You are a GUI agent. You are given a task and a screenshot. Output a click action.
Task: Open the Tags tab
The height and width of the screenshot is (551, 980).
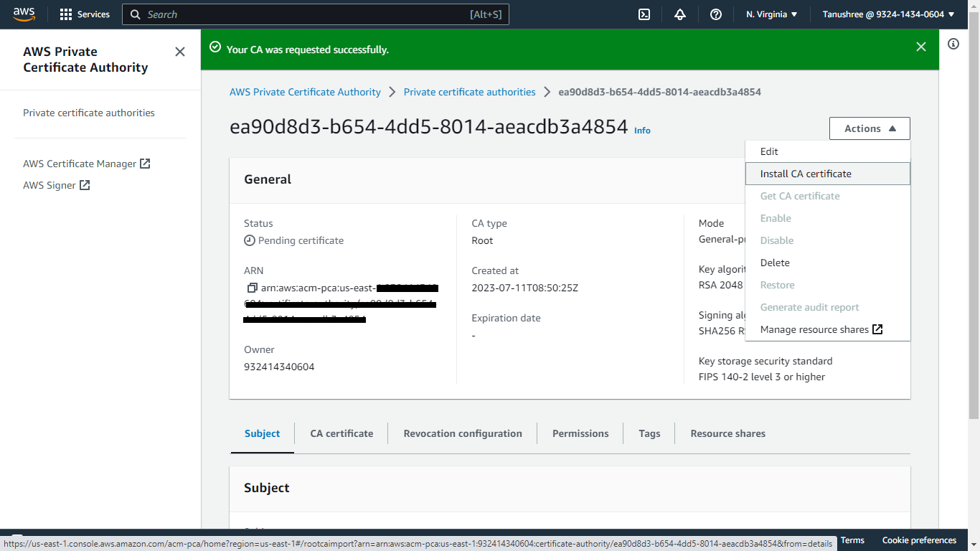coord(649,433)
